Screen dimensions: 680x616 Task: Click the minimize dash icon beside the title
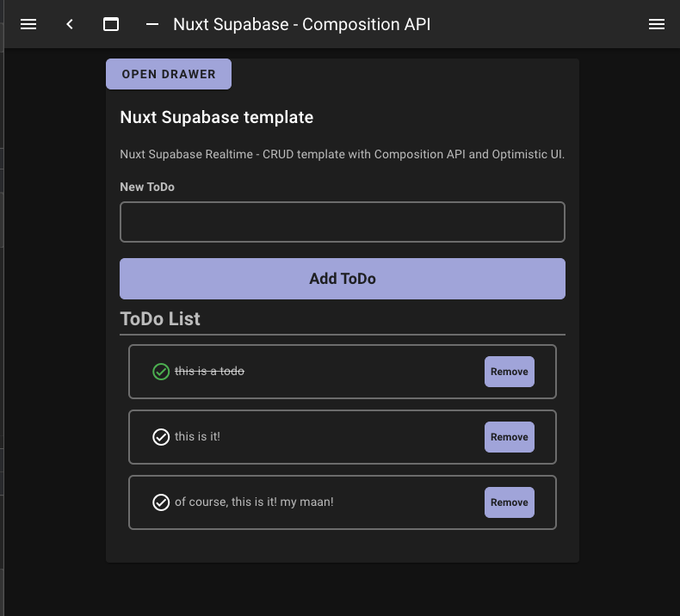(x=152, y=24)
